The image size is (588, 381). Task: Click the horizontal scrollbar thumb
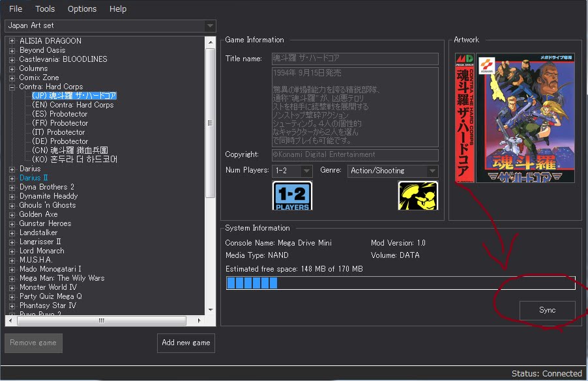pos(102,320)
